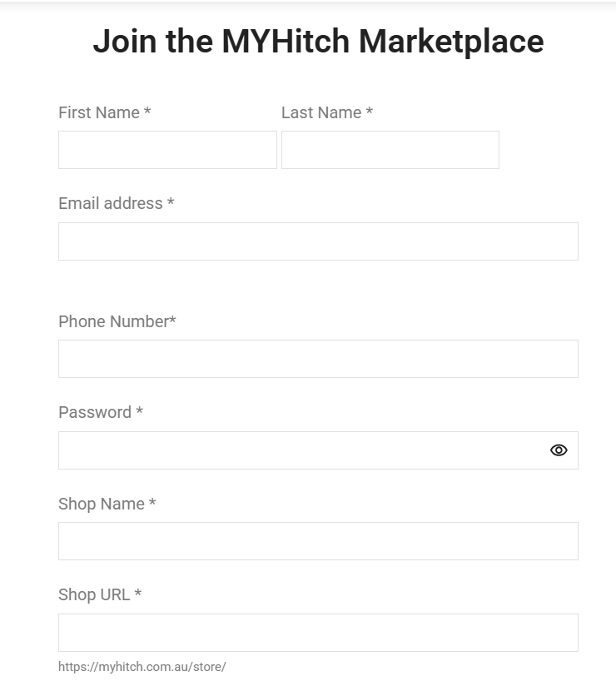Focus the Email address field
The width and height of the screenshot is (616, 681).
pos(317,241)
